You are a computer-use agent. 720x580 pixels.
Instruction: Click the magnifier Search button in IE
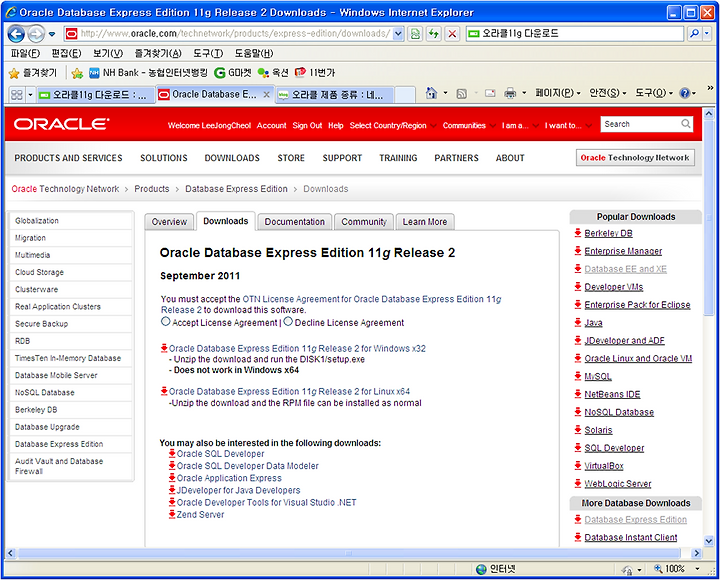[x=695, y=33]
